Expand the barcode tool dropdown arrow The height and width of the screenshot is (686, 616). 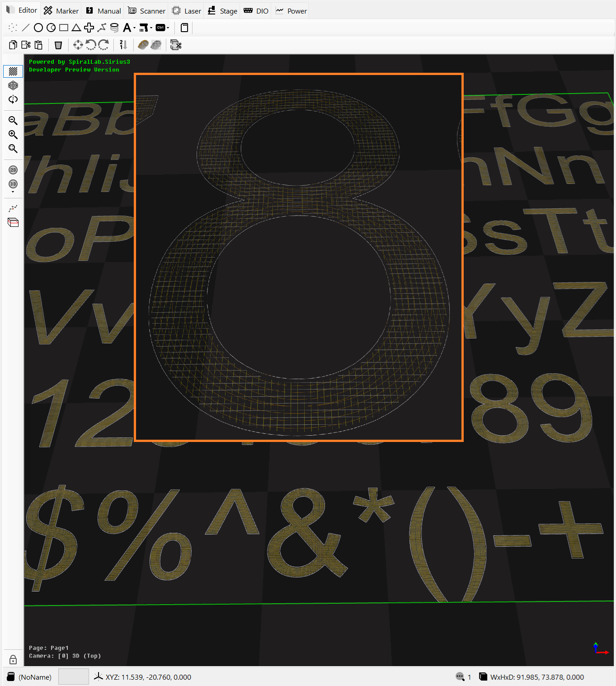point(151,28)
